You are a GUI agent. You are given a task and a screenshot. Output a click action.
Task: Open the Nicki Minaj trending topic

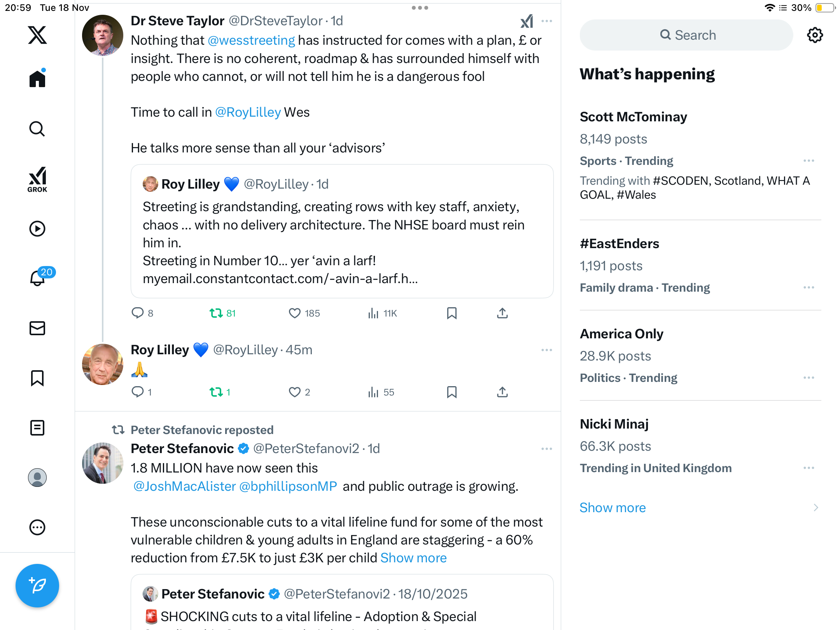[614, 424]
